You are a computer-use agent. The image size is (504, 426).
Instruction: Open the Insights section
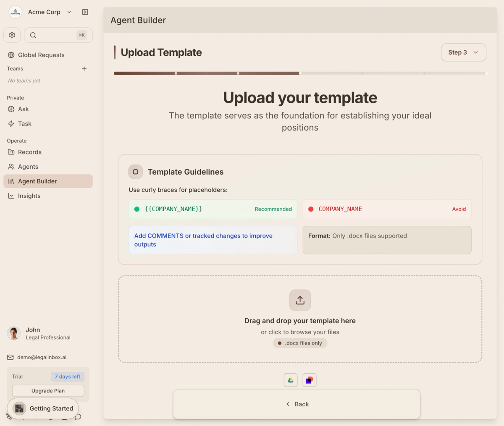[48, 196]
